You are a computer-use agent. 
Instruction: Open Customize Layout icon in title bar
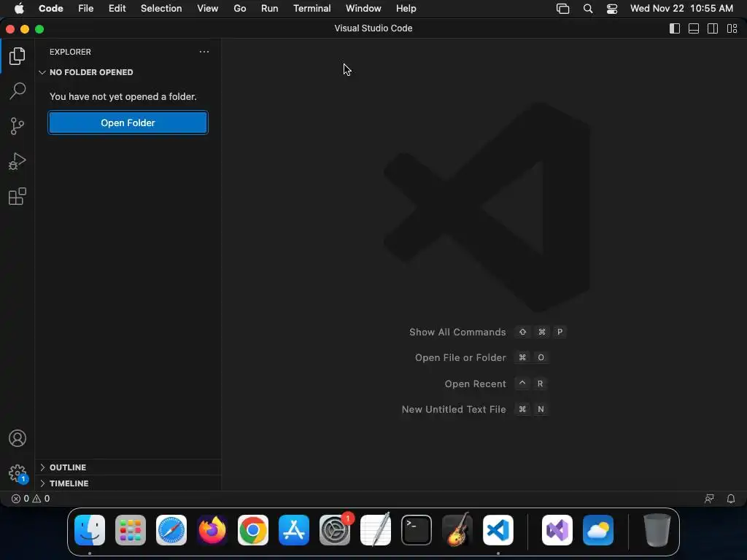click(x=732, y=28)
